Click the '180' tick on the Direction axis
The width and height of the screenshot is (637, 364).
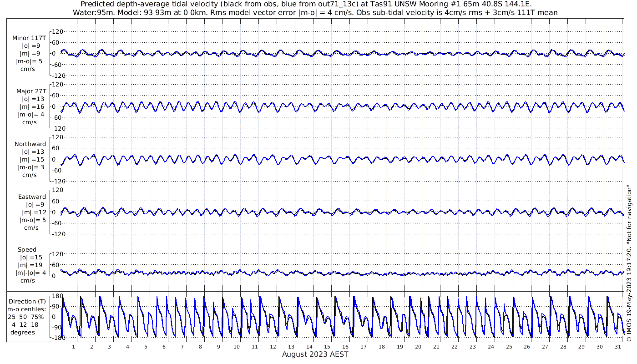pos(57,297)
